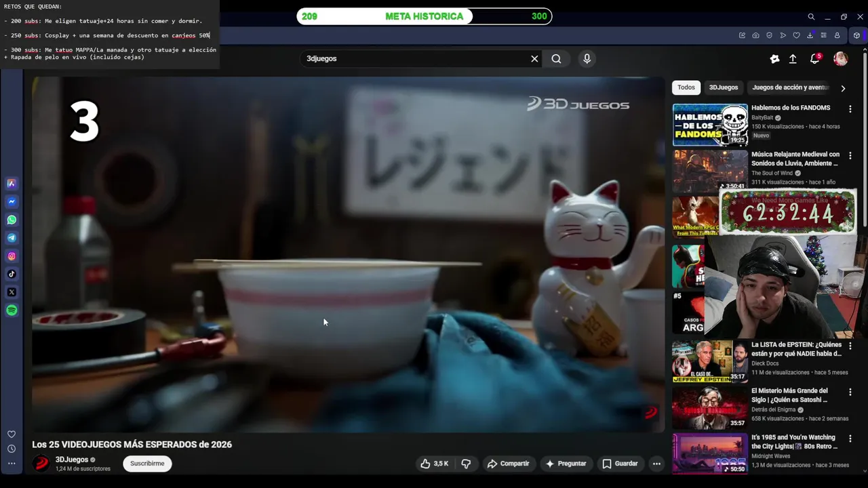Start voice search with microphone

(587, 59)
